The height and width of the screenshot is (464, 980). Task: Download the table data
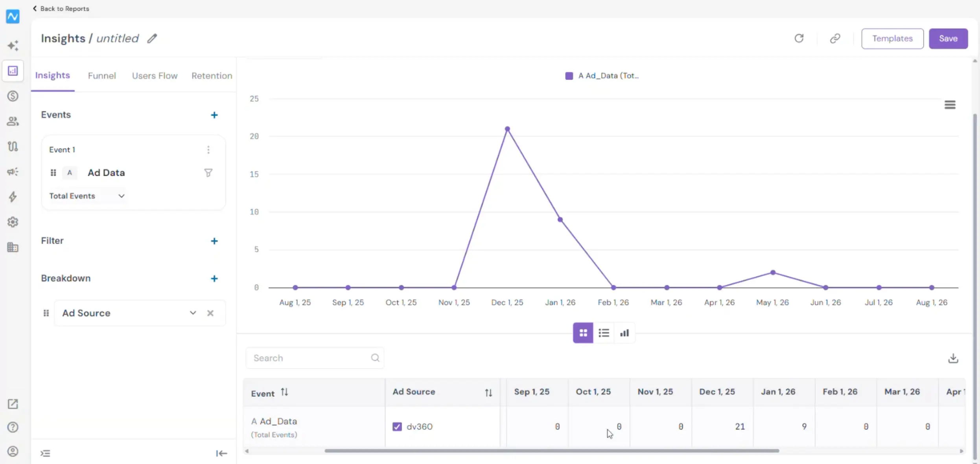tap(953, 358)
